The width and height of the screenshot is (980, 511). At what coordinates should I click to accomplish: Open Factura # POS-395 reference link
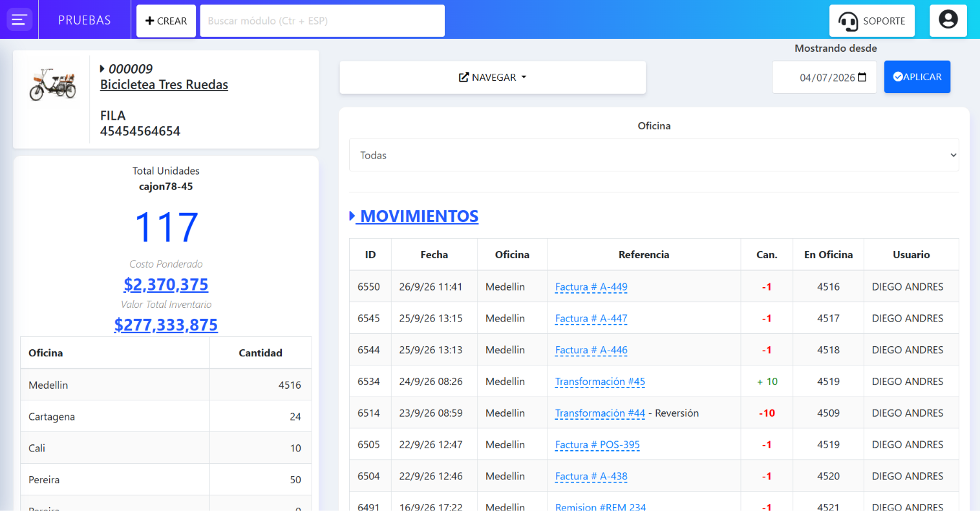point(597,445)
